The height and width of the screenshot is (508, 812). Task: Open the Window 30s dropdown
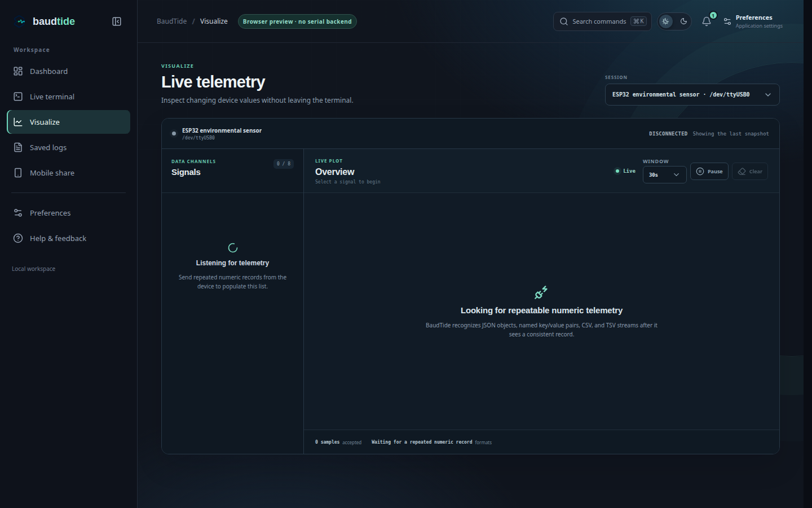click(665, 174)
